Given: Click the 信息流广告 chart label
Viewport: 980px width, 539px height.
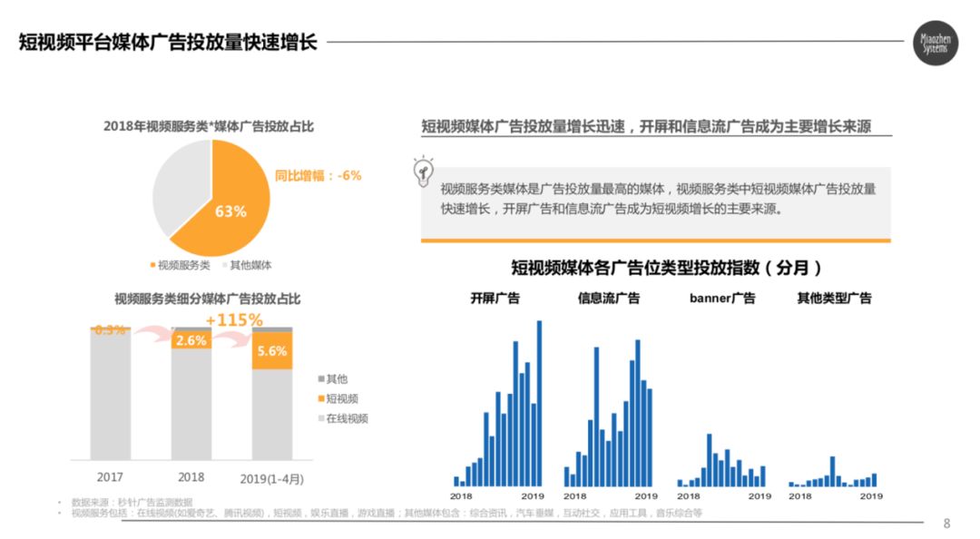Looking at the screenshot, I should point(608,299).
